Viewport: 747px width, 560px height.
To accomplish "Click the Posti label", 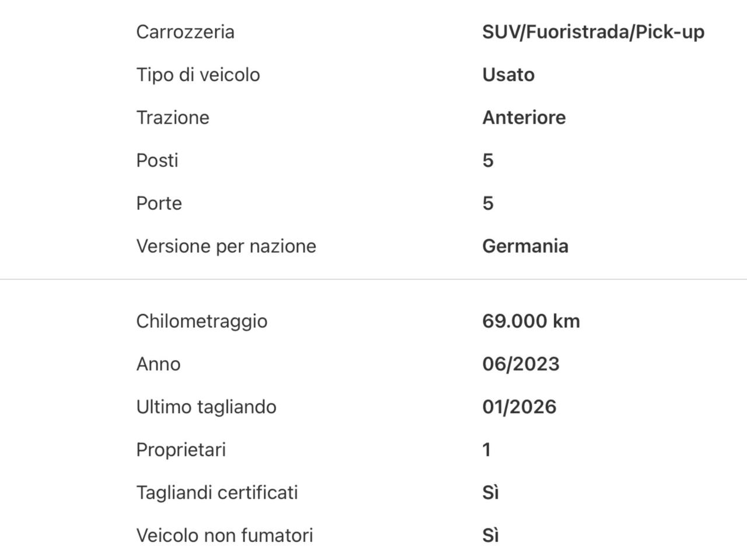I will pyautogui.click(x=157, y=160).
